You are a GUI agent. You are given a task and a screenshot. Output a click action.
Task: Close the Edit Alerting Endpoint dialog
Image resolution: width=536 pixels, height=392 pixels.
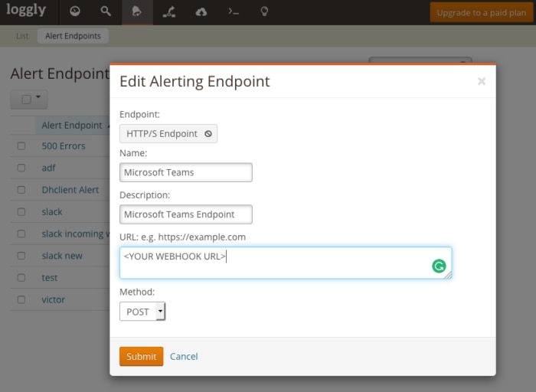pos(481,81)
